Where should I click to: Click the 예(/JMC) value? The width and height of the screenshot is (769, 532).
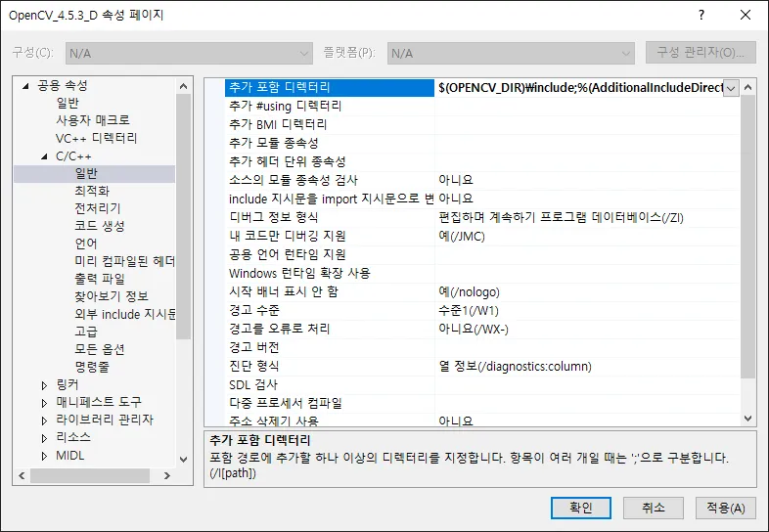click(x=462, y=236)
